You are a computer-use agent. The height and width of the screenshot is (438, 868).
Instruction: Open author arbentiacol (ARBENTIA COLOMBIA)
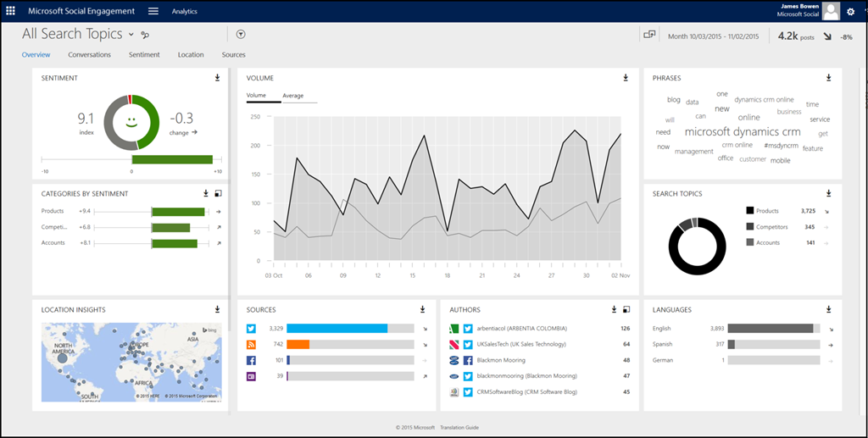(x=522, y=329)
